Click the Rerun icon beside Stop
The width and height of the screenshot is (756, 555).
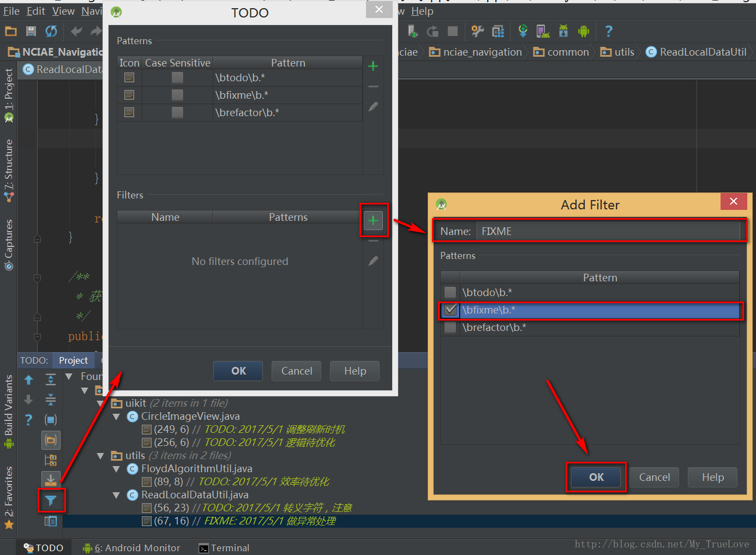click(x=433, y=31)
